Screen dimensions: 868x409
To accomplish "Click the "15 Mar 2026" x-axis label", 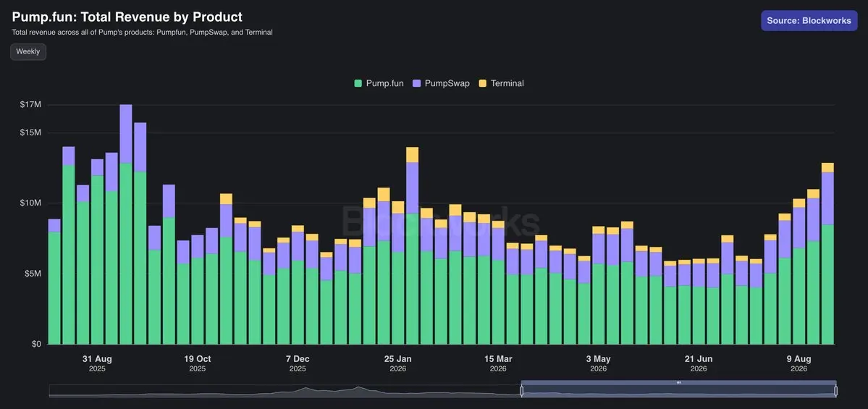I will coord(498,363).
